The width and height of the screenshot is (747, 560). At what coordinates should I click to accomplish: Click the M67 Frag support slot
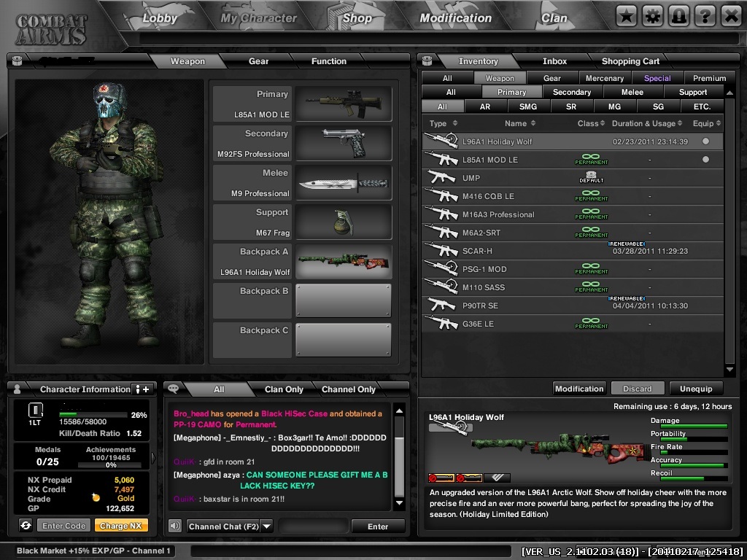[x=343, y=222]
